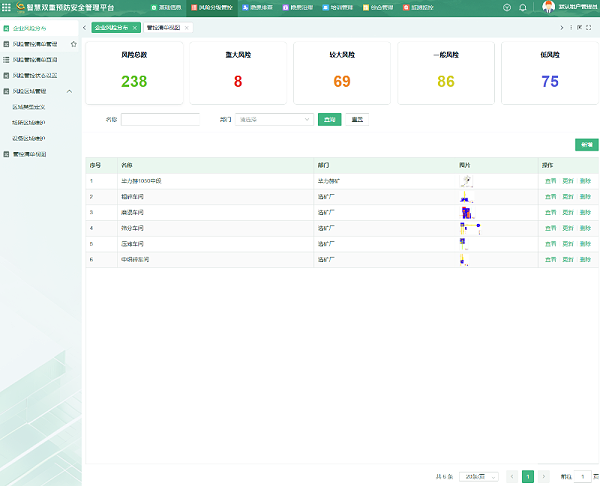
Task: Click the green 查询 search button
Action: (329, 119)
